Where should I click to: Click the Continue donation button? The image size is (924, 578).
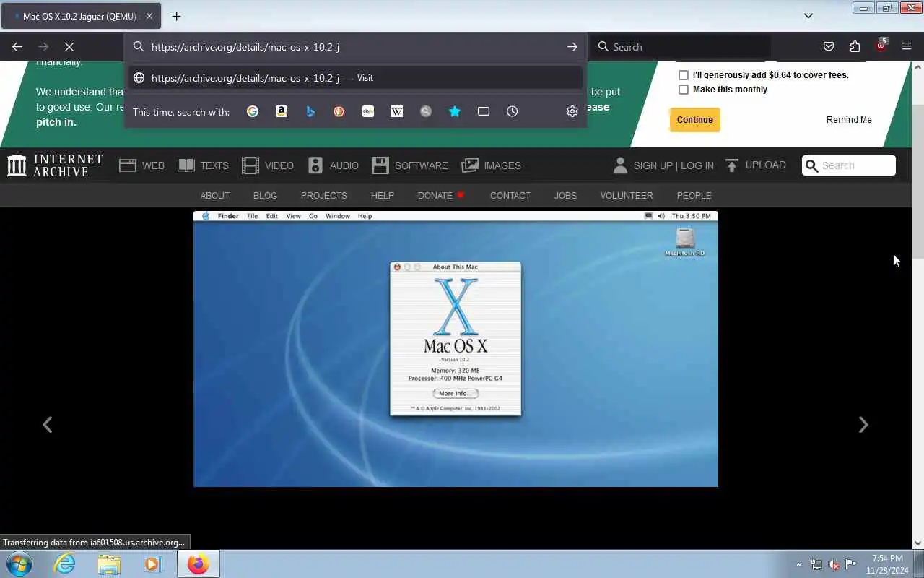click(695, 120)
